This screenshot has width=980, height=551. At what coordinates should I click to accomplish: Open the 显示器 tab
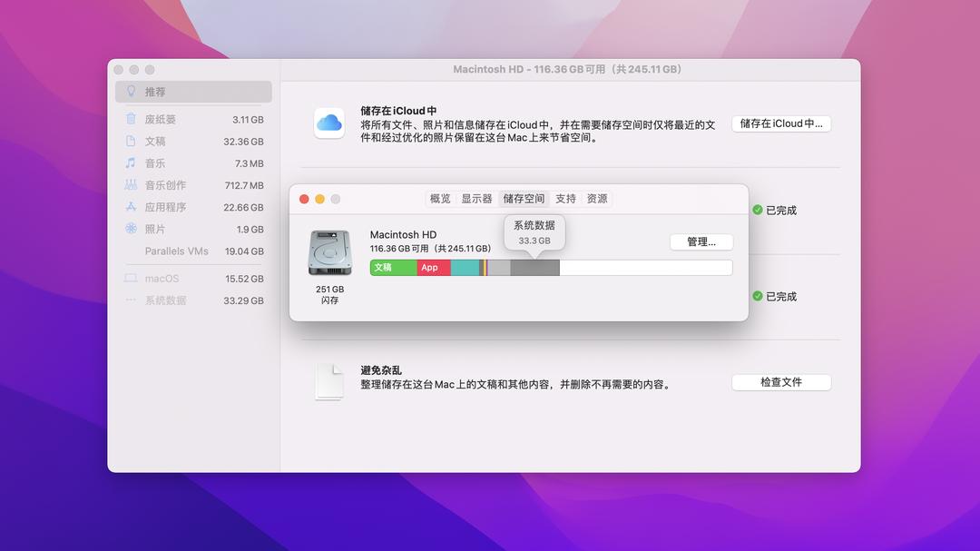coord(477,198)
